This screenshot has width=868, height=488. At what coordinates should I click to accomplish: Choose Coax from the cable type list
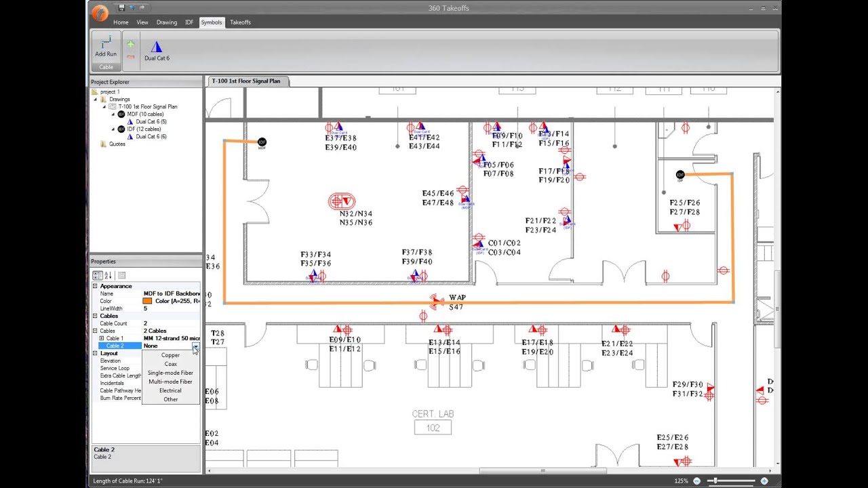click(170, 364)
